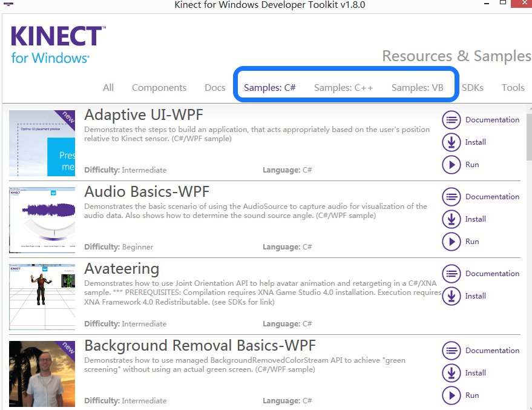Screen dimensions: 532x410
Task: Click the Background Removal Basics-WPF thumbnail
Action: pyautogui.click(x=42, y=374)
